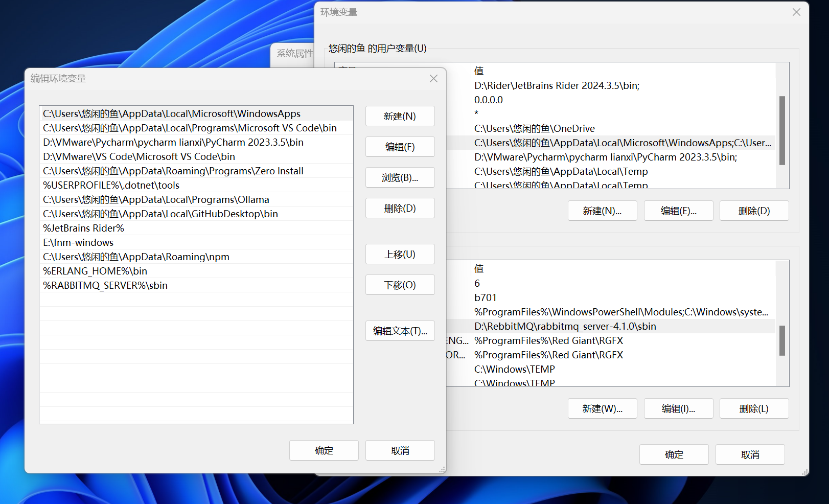Click 删除(D) in the edit variable dialog

pos(400,208)
